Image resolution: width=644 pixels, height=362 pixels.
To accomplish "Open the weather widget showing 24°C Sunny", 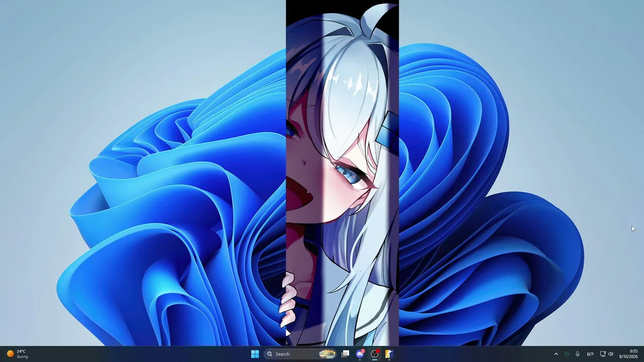I will [x=18, y=354].
